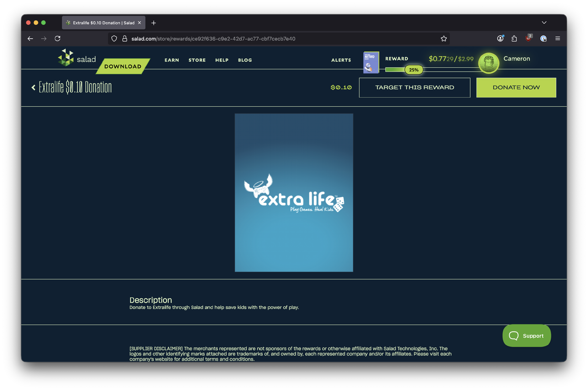Open the Support chat widget

(526, 336)
